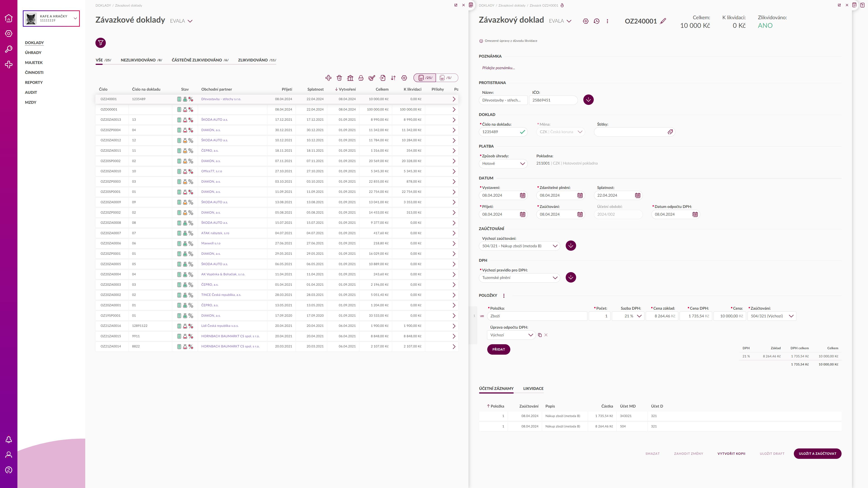Open the notifications bell in the sidebar
868x488 pixels.
tap(9, 439)
